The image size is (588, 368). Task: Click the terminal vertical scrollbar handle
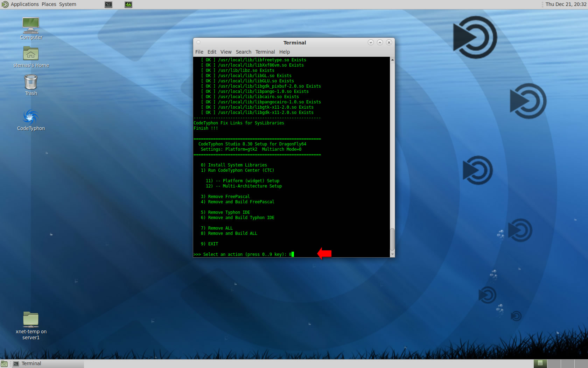392,239
